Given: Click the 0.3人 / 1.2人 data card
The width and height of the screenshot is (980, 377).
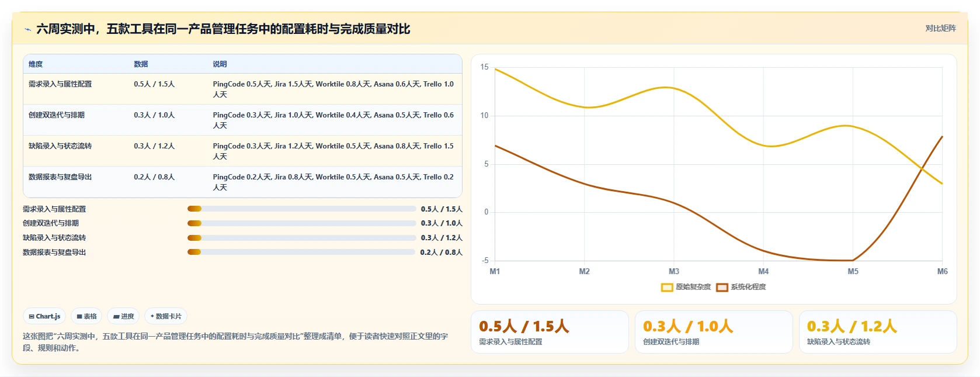Looking at the screenshot, I should point(878,332).
